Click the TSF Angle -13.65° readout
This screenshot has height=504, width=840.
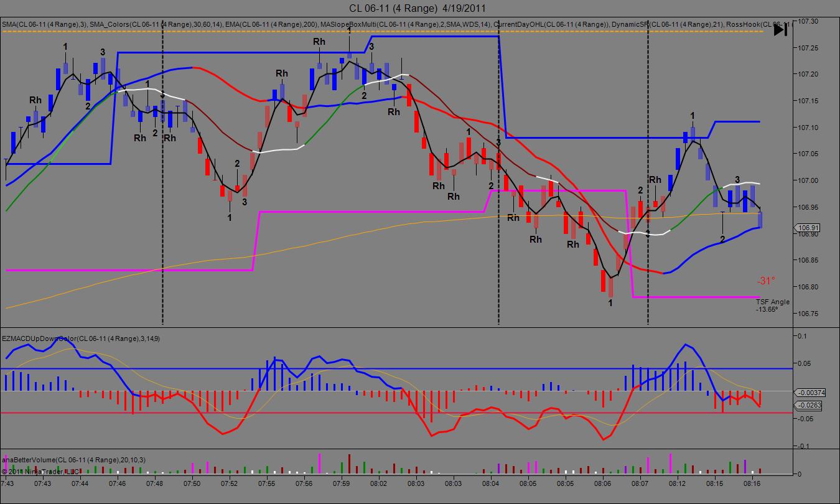click(x=772, y=306)
